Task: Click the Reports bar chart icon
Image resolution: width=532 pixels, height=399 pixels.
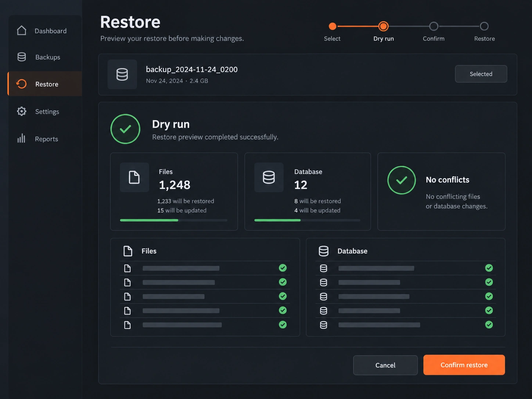Action: pyautogui.click(x=21, y=139)
